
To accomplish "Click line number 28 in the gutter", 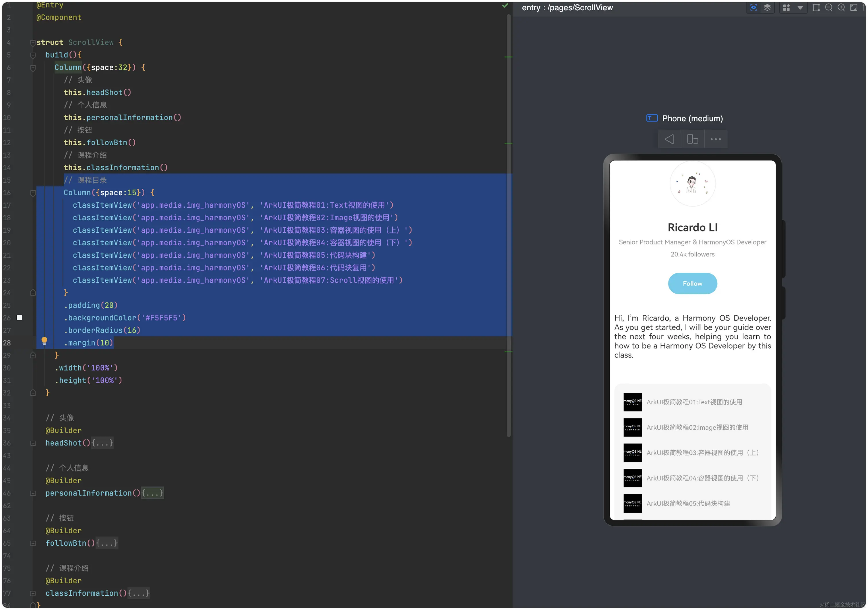I will coord(7,343).
